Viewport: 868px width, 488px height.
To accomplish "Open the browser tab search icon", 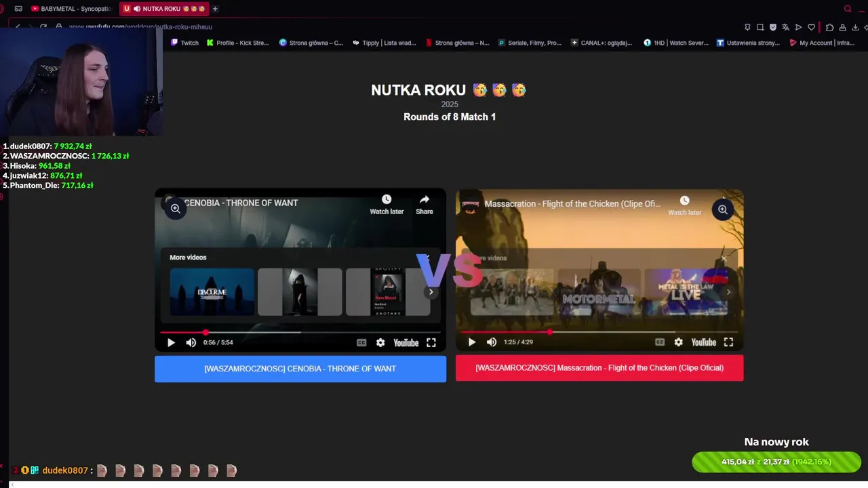I will [848, 9].
